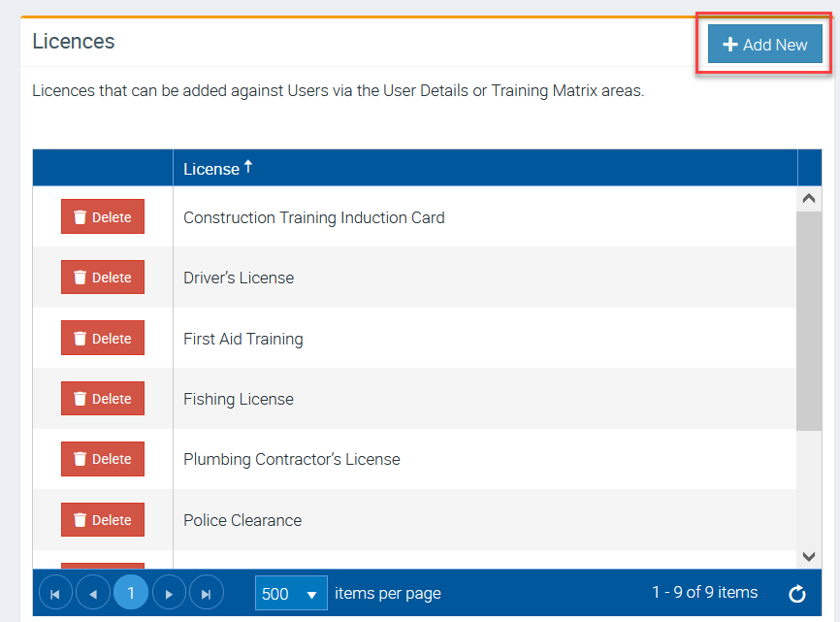Remove the Police Clearance licence
Image resolution: width=840 pixels, height=622 pixels.
(103, 520)
